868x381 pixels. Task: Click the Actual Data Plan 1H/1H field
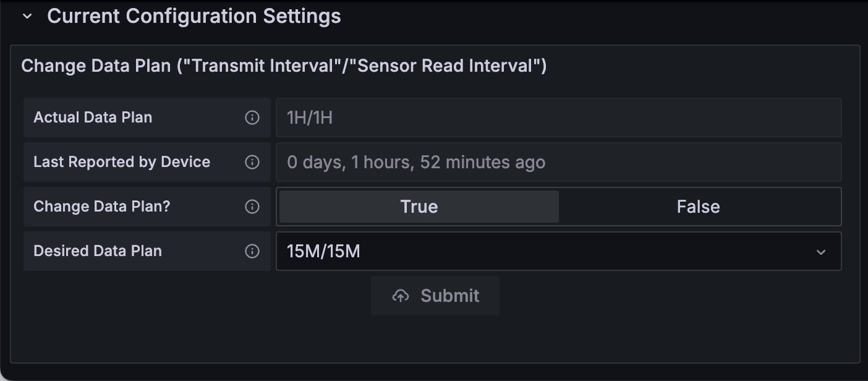558,118
